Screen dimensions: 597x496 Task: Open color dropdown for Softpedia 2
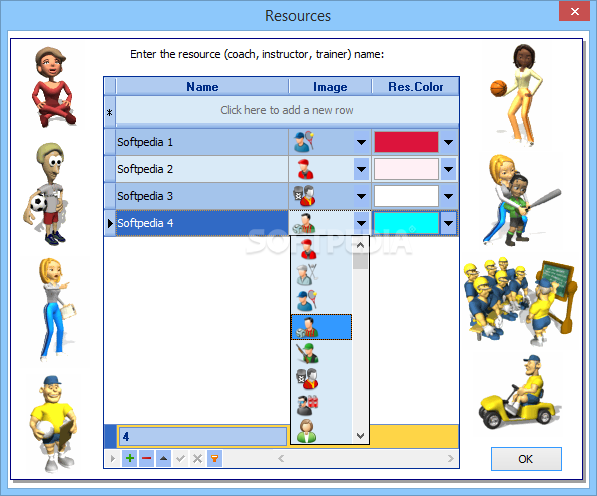[x=449, y=169]
